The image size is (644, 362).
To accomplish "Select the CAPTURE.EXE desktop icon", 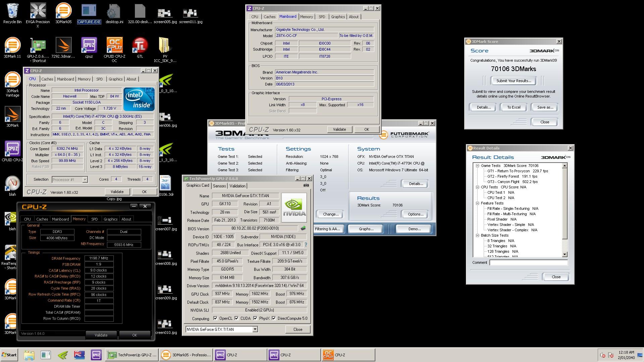I will [x=89, y=13].
